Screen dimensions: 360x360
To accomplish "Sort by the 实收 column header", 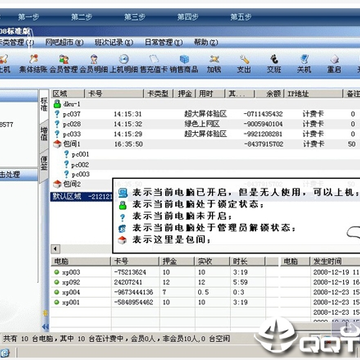I will pos(212,262).
